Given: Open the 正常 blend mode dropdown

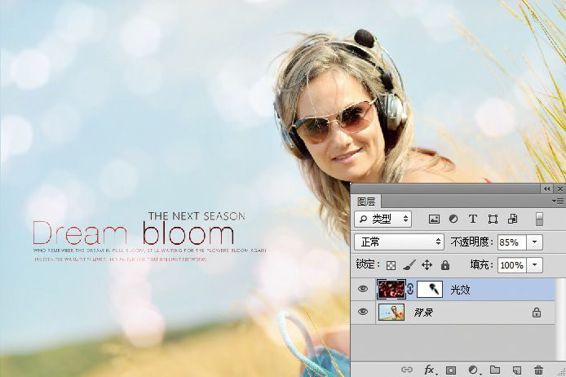Looking at the screenshot, I should 399,242.
